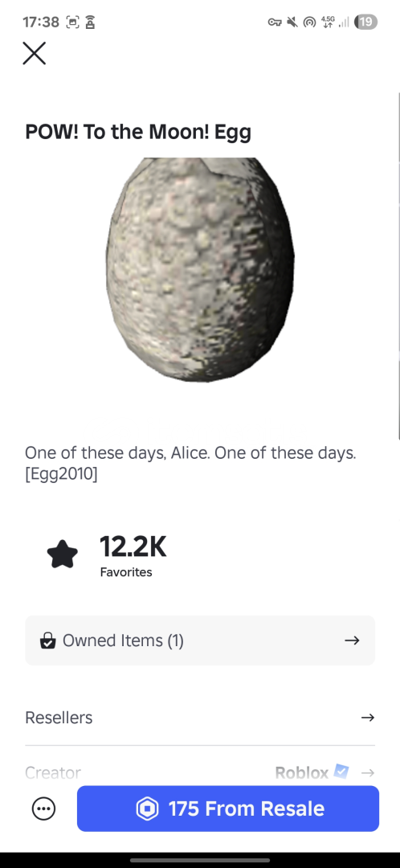This screenshot has width=400, height=868.
Task: Expand the Resellers list arrow
Action: [x=367, y=718]
